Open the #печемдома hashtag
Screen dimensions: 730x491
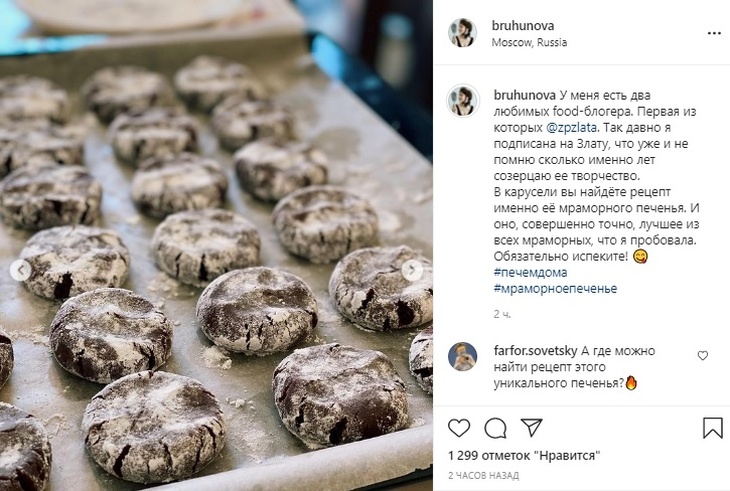530,272
